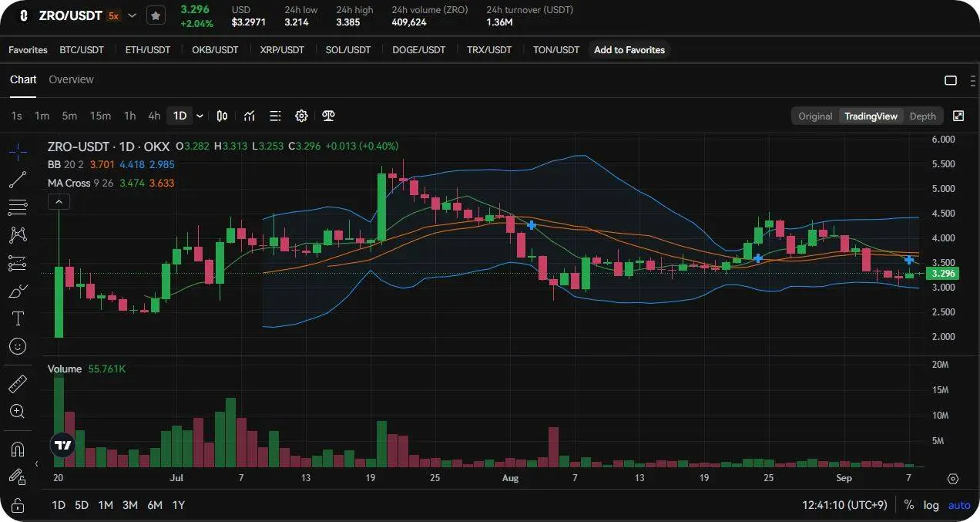The image size is (980, 522).
Task: Click the TradingView logo badge
Action: coord(62,445)
